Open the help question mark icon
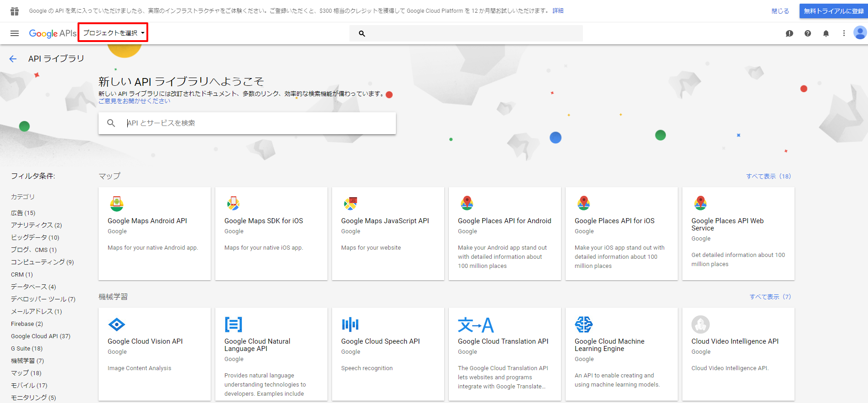 pos(808,33)
